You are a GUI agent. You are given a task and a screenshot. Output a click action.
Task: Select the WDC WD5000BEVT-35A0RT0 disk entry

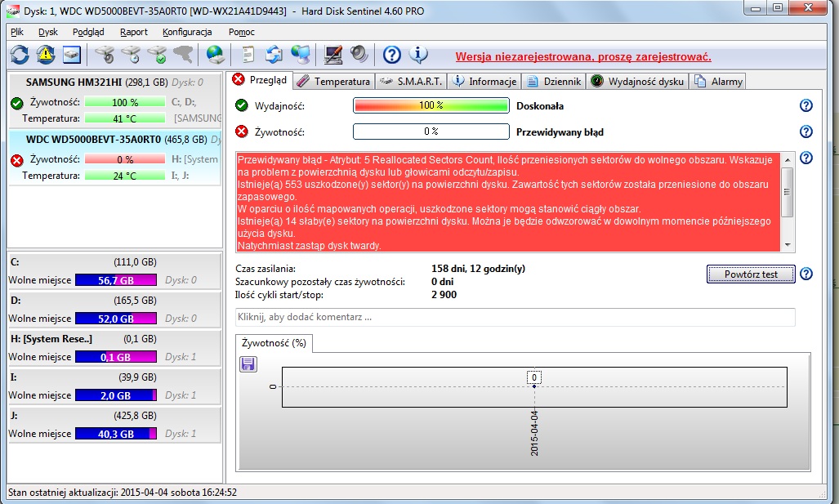(114, 158)
